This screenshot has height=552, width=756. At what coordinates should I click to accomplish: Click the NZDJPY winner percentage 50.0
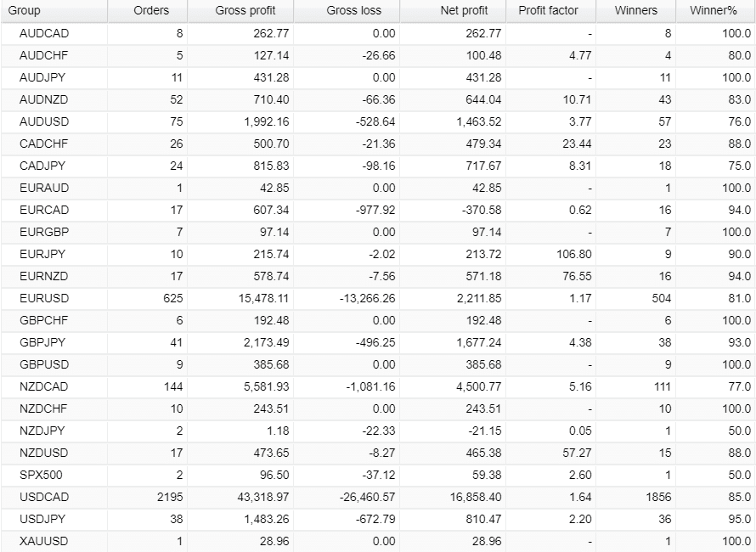click(x=740, y=431)
